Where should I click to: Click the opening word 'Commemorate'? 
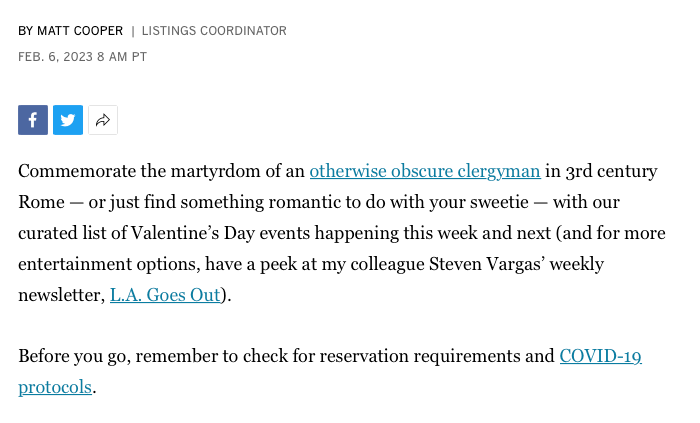pyautogui.click(x=77, y=171)
